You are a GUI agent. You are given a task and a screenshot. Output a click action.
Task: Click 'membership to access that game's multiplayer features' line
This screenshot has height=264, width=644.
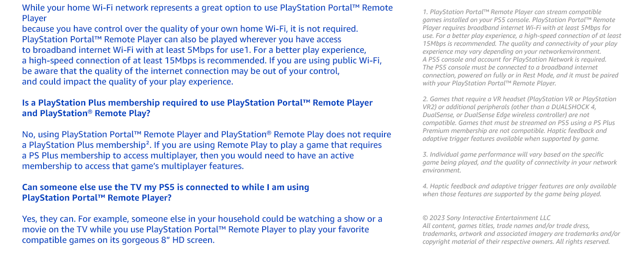(133, 166)
